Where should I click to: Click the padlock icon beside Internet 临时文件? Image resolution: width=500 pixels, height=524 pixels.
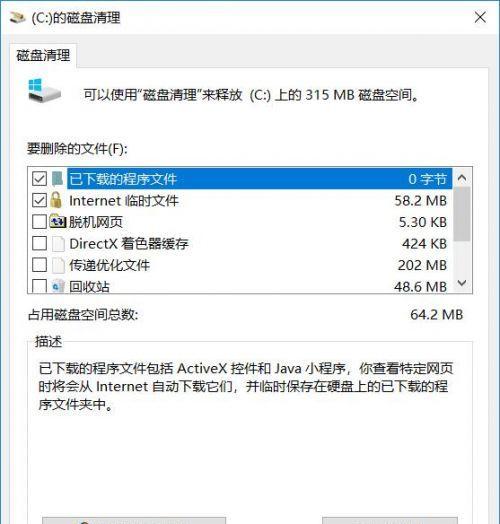(x=56, y=200)
